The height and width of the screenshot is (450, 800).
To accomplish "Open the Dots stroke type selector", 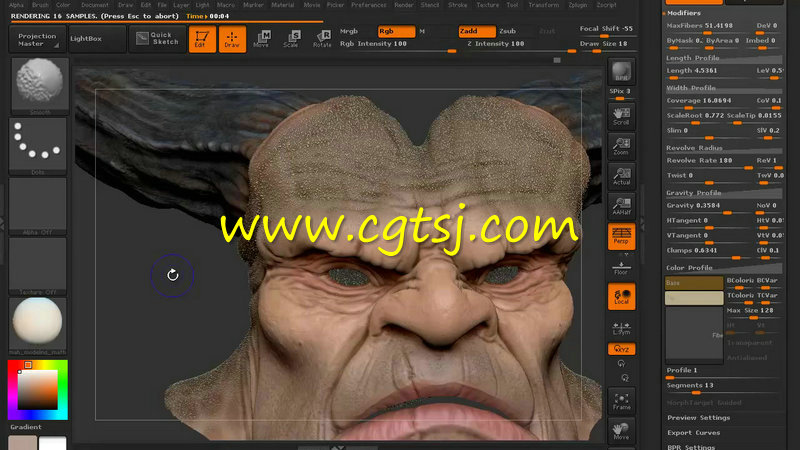I will (x=38, y=146).
